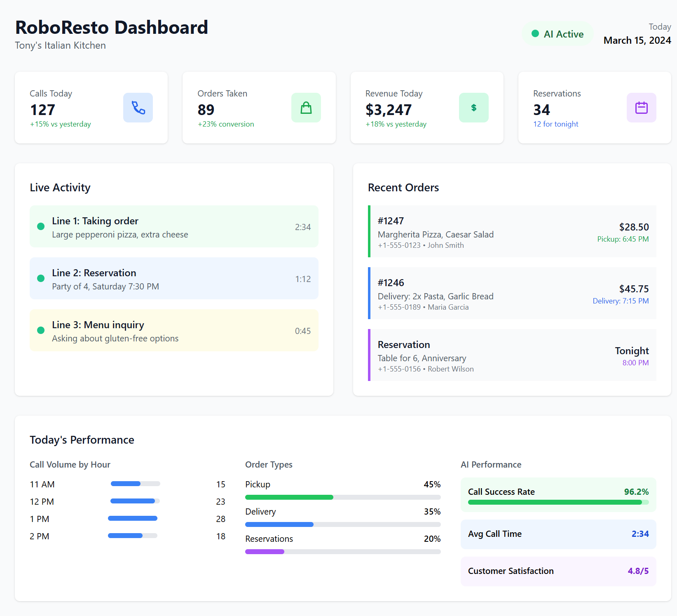The width and height of the screenshot is (677, 616).
Task: Select the Customer Satisfaction metric card
Action: [558, 571]
